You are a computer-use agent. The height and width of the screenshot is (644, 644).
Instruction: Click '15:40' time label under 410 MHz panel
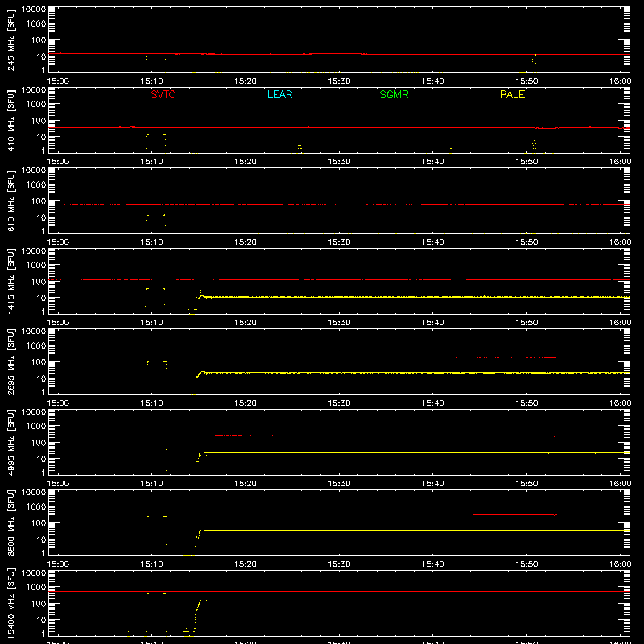[x=433, y=162]
